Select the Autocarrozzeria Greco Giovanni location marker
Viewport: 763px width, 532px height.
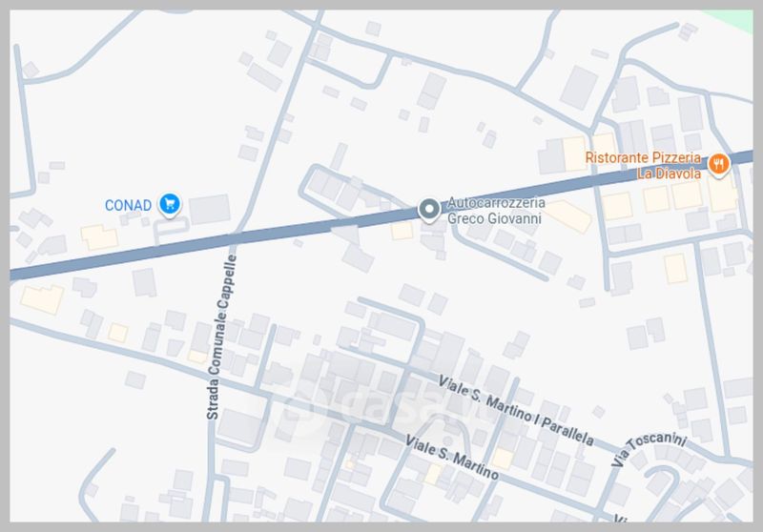[428, 210]
